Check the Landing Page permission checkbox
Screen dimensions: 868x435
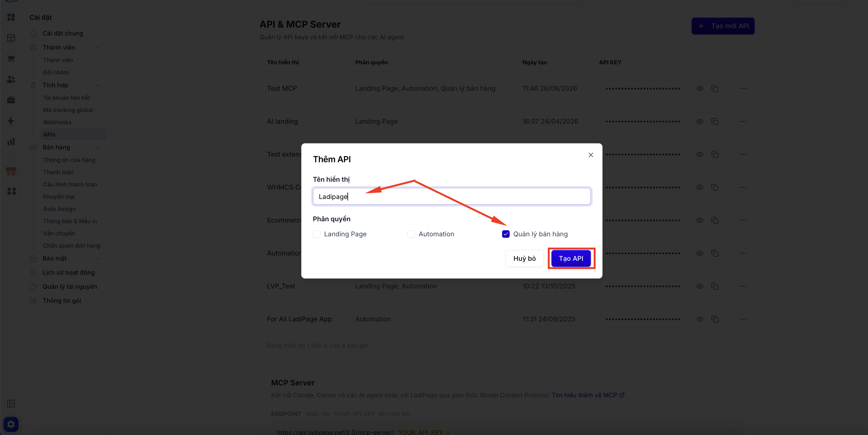point(316,234)
